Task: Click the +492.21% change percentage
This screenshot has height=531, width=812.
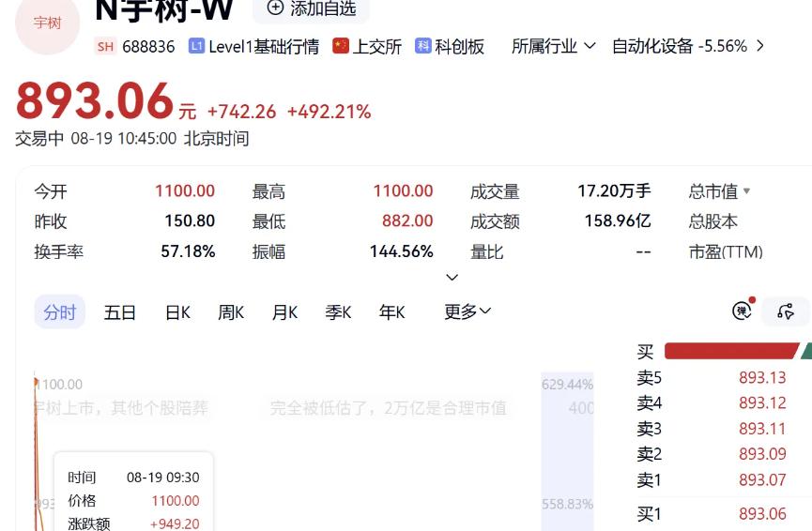Action: coord(329,112)
